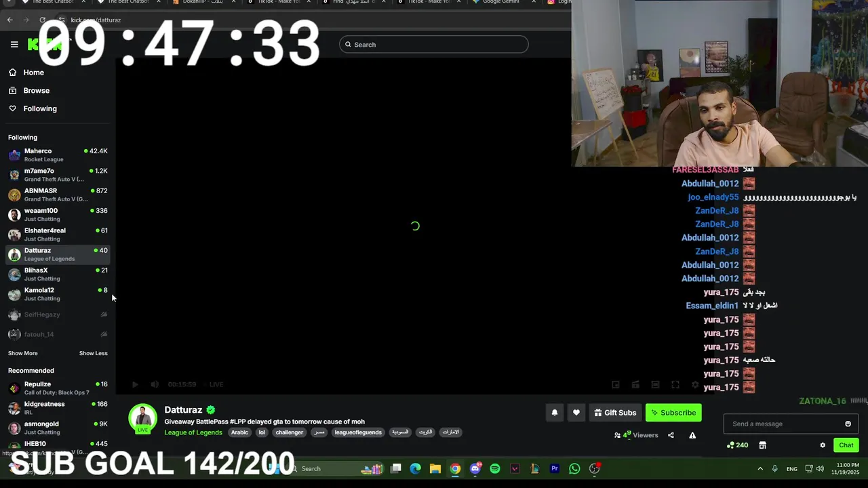Viewport: 868px width, 488px height.
Task: Click the system tray volume icon
Action: coord(820,469)
